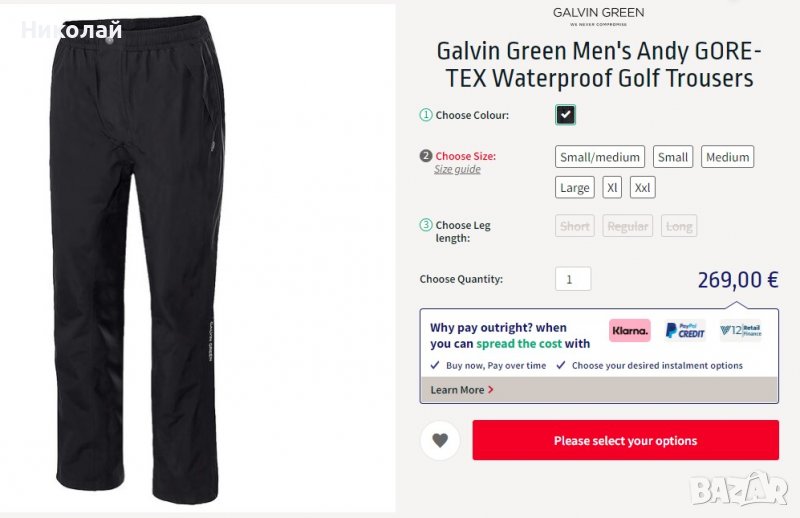Click the Please select your options button
The height and width of the screenshot is (518, 800).
point(626,440)
